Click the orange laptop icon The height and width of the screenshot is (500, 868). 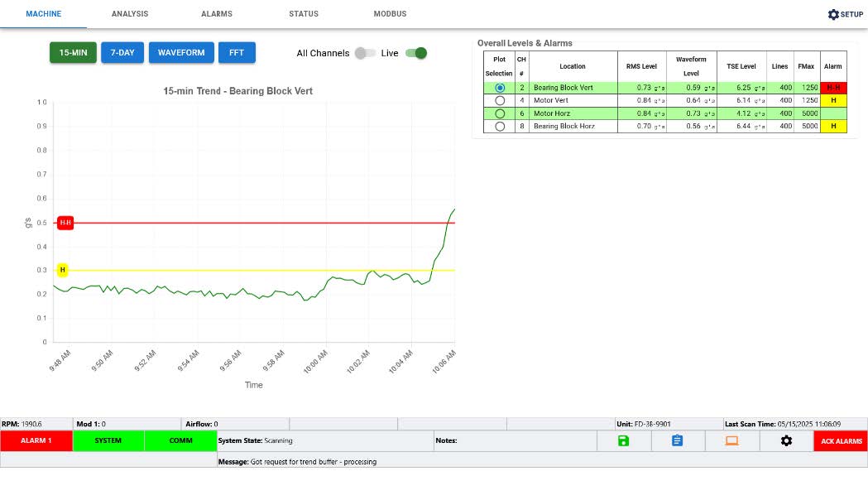tap(731, 440)
